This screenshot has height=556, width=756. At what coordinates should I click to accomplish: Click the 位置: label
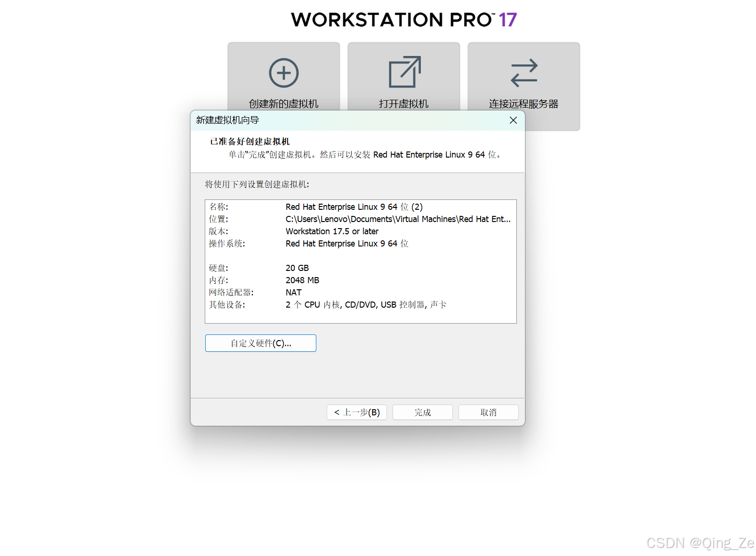click(218, 219)
